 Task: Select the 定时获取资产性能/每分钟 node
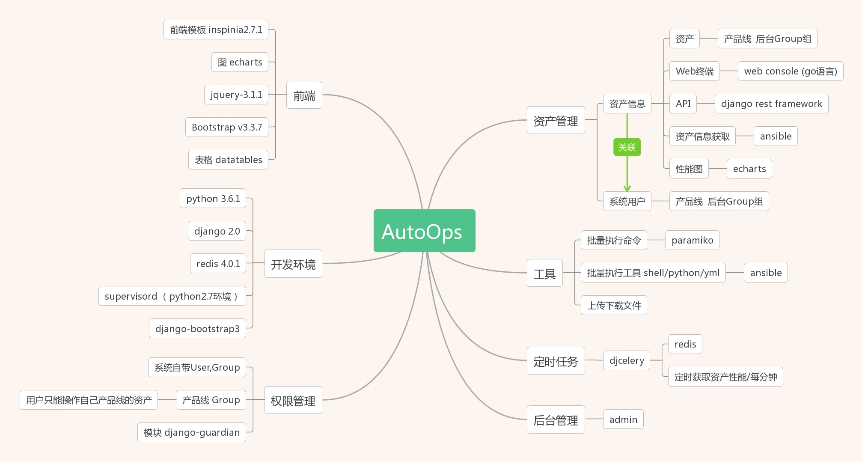click(725, 377)
